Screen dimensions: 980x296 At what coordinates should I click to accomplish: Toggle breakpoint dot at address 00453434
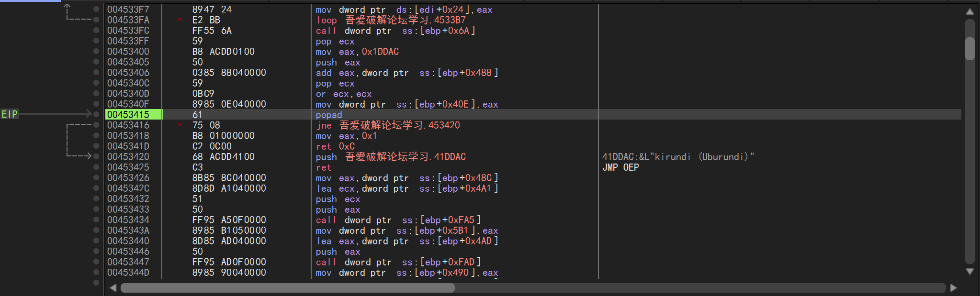[96, 220]
